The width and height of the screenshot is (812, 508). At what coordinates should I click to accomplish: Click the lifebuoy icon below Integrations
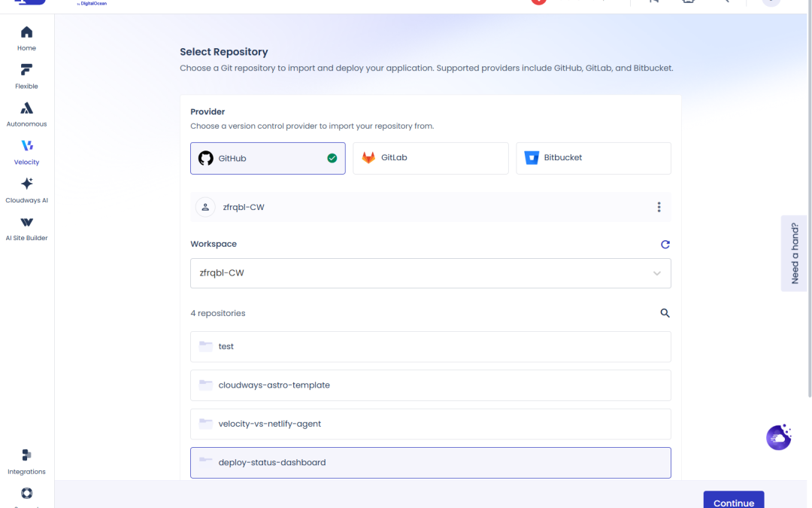[26, 493]
